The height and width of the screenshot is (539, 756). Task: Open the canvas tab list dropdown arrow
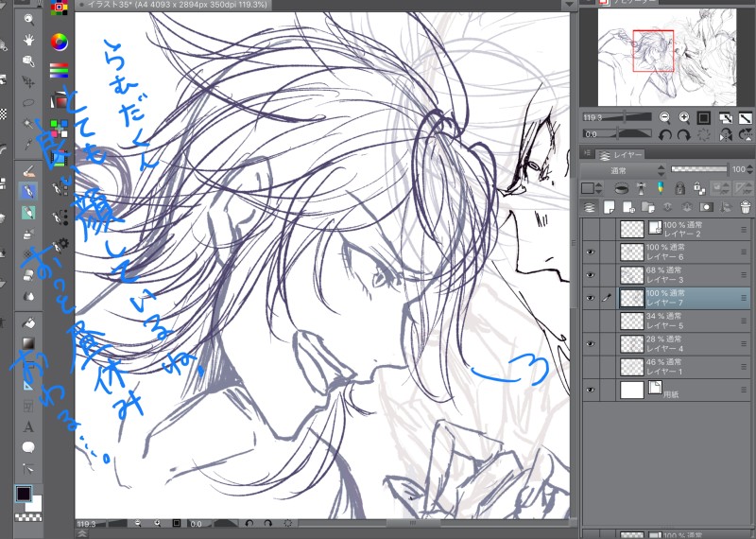570,5
